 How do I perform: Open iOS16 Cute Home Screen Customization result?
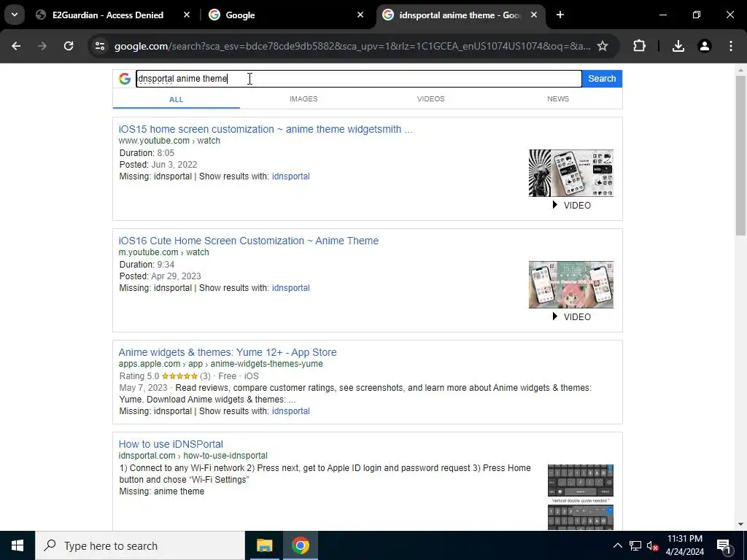(248, 241)
